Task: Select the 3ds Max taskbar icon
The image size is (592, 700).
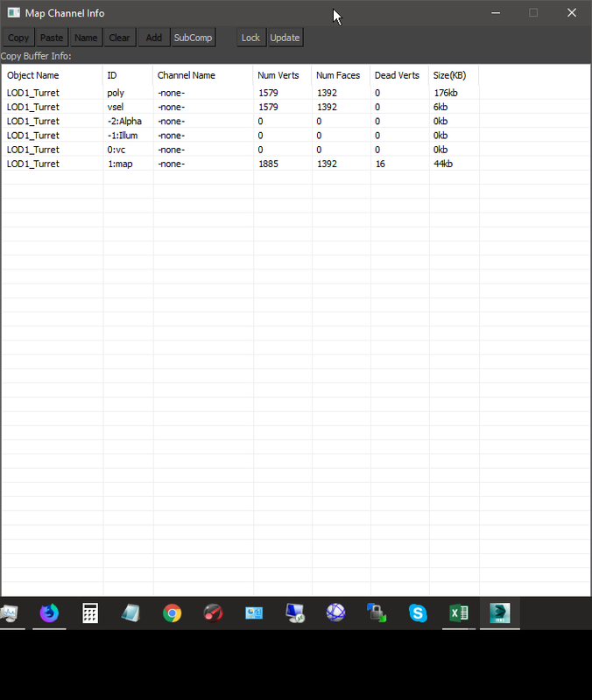Action: point(499,613)
